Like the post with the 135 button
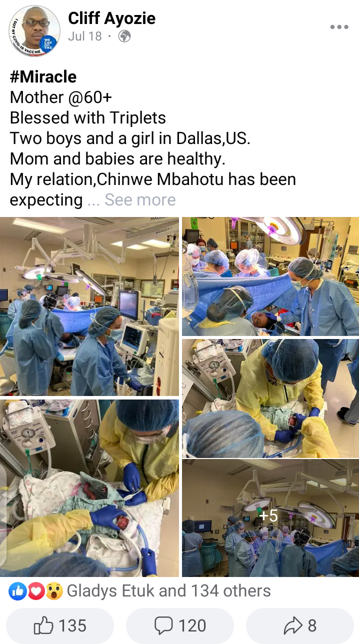 tap(60, 625)
